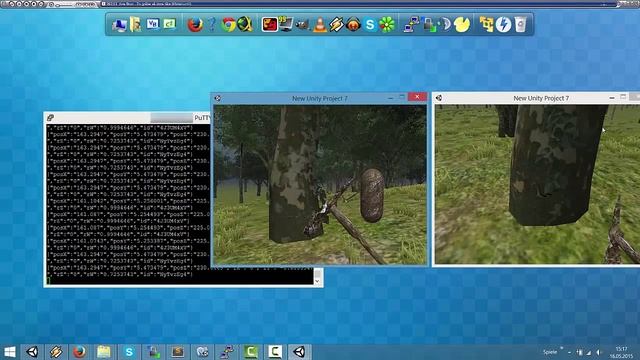This screenshot has height=360, width=640.
Task: Switch to Winamp in the taskbar
Action: 56,352
